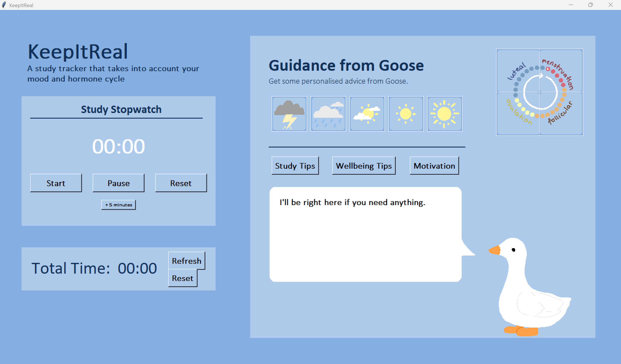This screenshot has width=621, height=364.
Task: Pause the study stopwatch
Action: click(x=118, y=183)
